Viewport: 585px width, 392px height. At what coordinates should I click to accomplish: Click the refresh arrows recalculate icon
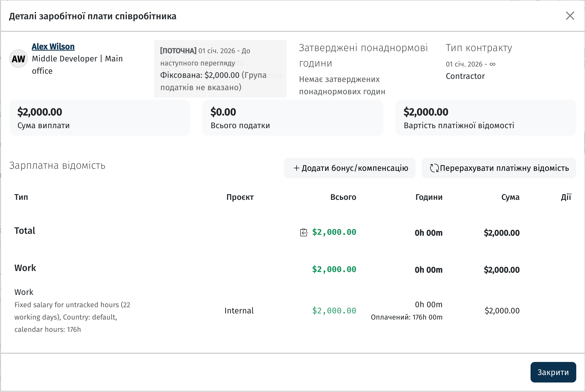pyautogui.click(x=434, y=168)
